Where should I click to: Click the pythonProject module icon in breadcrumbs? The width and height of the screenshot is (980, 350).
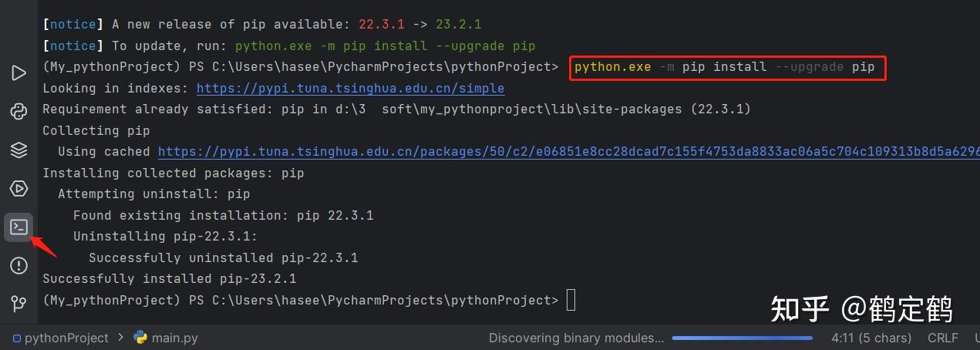[x=17, y=338]
